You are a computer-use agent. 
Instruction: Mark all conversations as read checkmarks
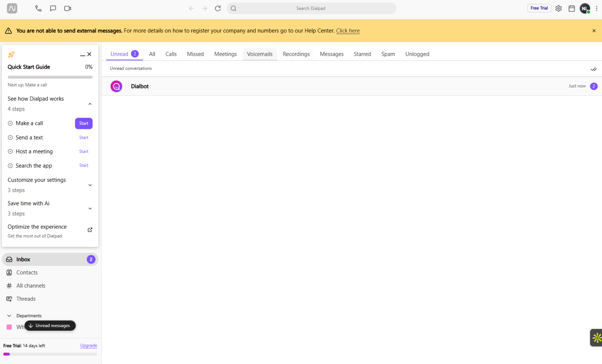pos(594,69)
